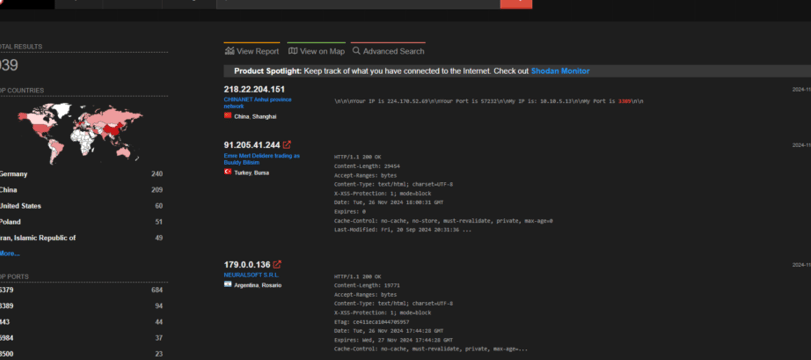
Task: Click the Date: Tue, 26 Nov 2024 18:00:31 GMT line
Action: [x=388, y=202]
